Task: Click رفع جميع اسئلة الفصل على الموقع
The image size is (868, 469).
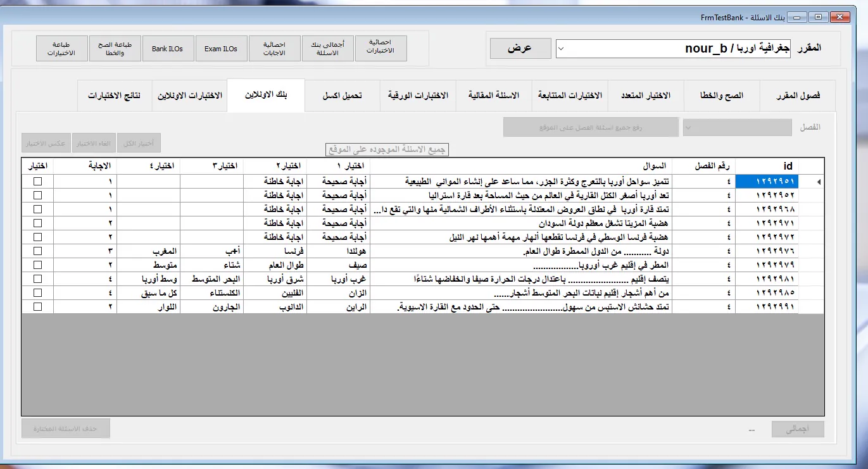Action: pyautogui.click(x=591, y=127)
